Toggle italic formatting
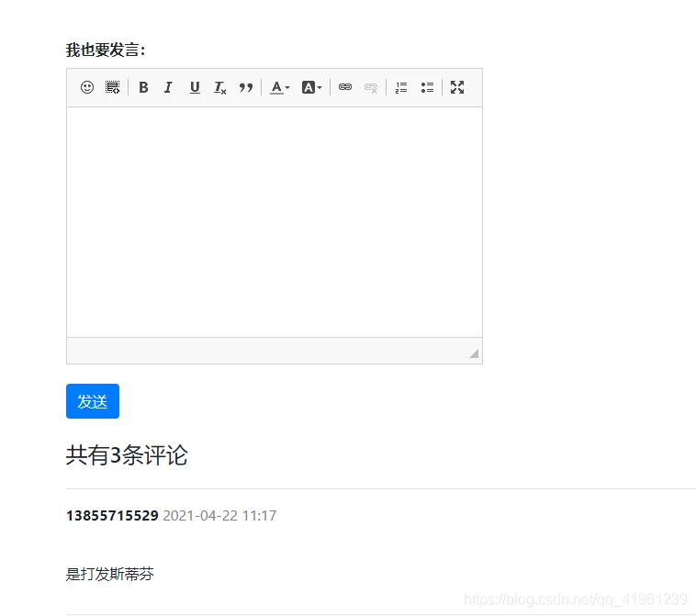 coord(169,87)
